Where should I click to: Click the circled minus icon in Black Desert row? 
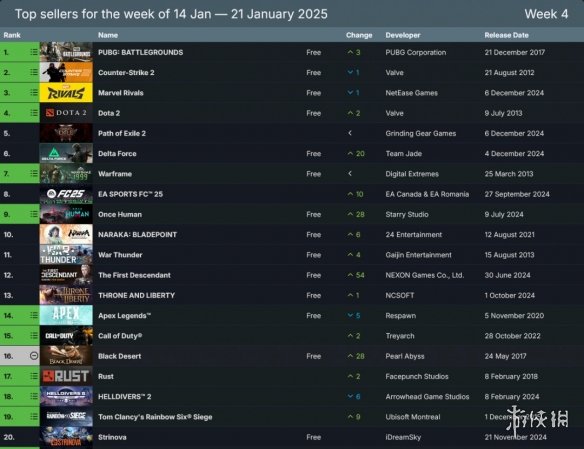click(x=34, y=356)
